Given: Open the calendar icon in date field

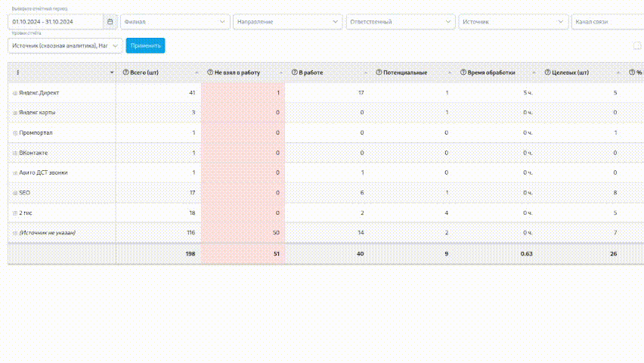Looking at the screenshot, I should coord(110,22).
